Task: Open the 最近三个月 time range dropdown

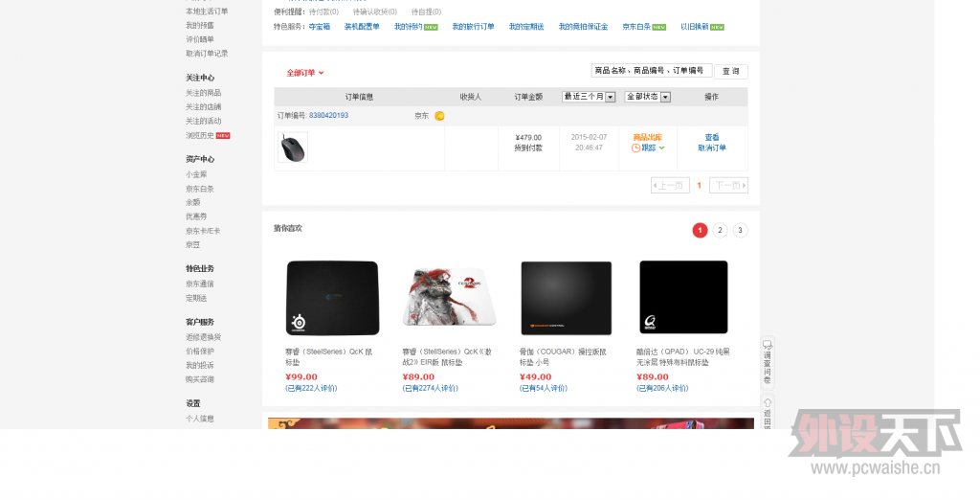Action: (590, 97)
